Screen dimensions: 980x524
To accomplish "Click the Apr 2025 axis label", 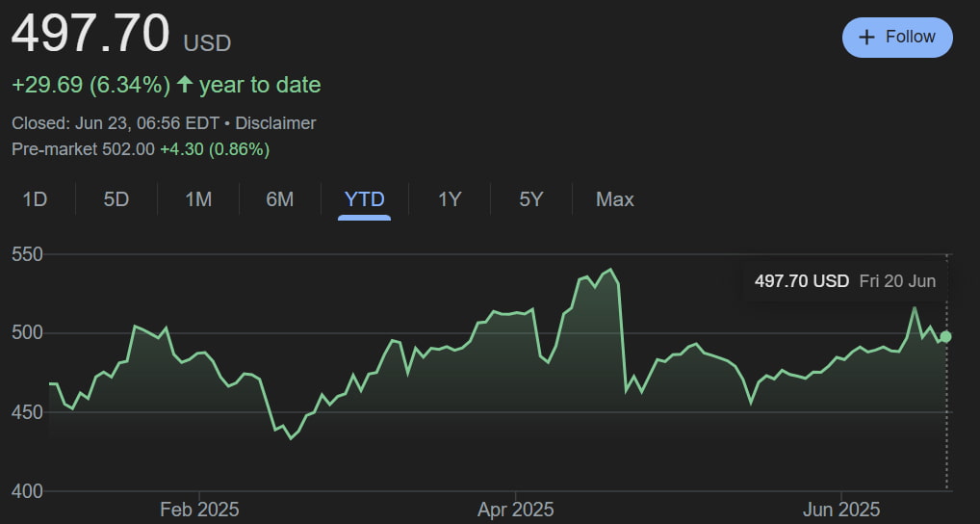I will pos(516,509).
